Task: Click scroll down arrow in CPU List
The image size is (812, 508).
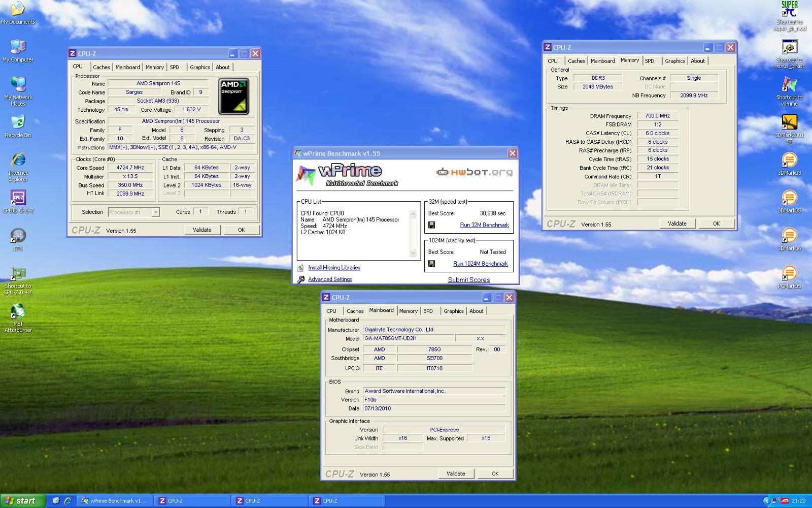Action: (413, 253)
